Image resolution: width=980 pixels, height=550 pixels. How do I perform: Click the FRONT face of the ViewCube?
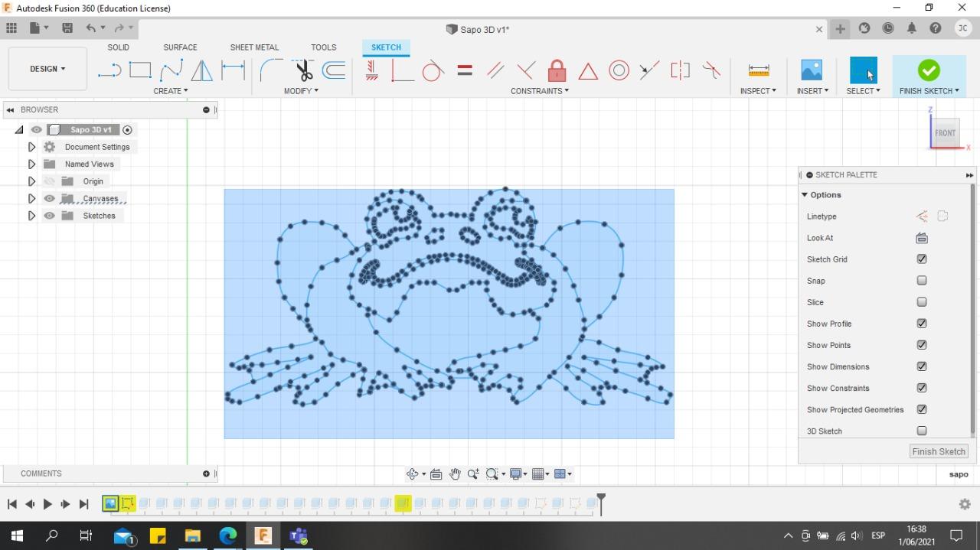click(945, 132)
